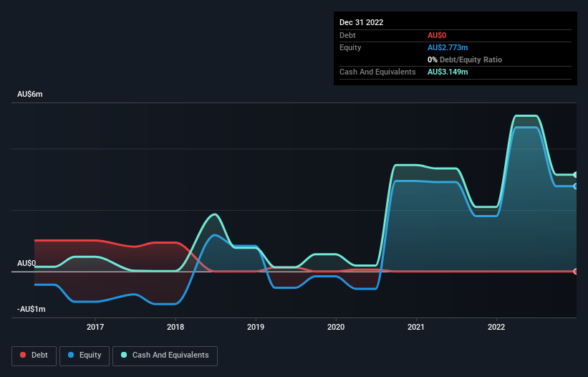
Task: Click the blue Equity legend dot
Action: [71, 355]
